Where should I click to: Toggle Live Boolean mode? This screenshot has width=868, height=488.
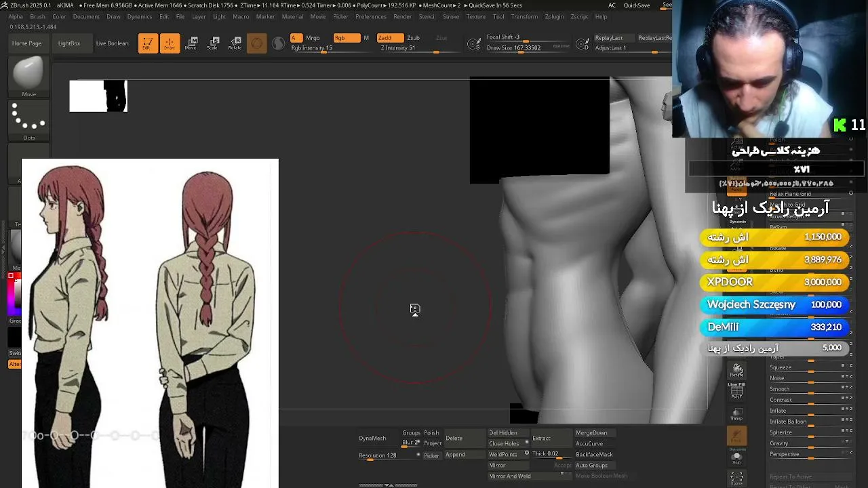coord(112,43)
